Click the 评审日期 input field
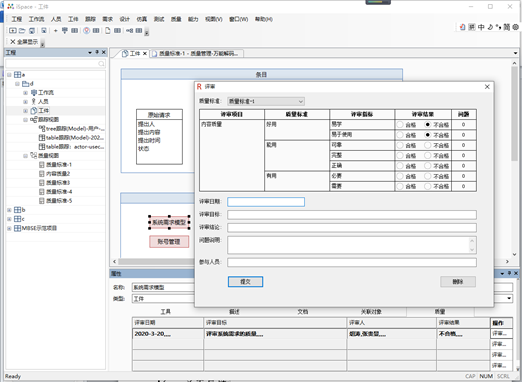 pos(266,202)
